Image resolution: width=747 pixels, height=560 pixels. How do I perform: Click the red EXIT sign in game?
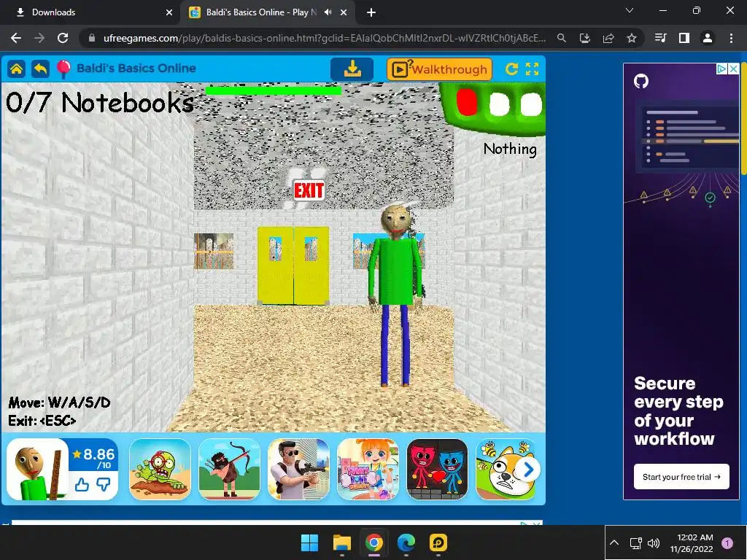pos(309,190)
